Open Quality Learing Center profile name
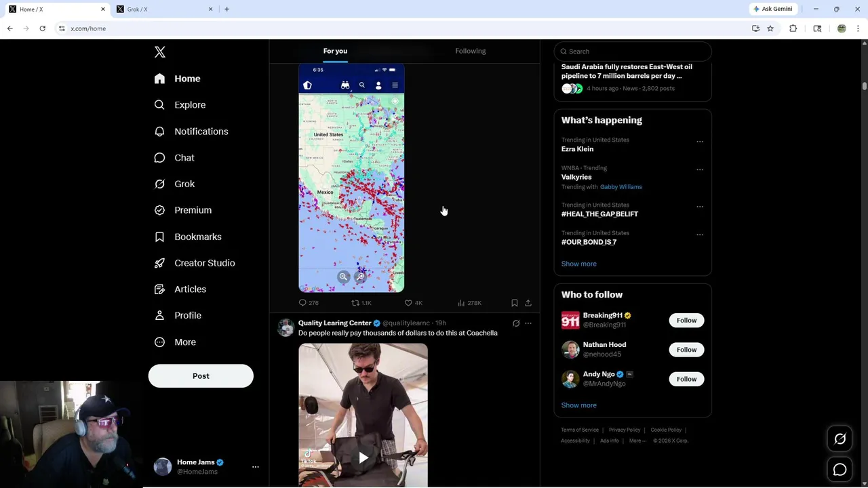The height and width of the screenshot is (488, 868). click(335, 323)
